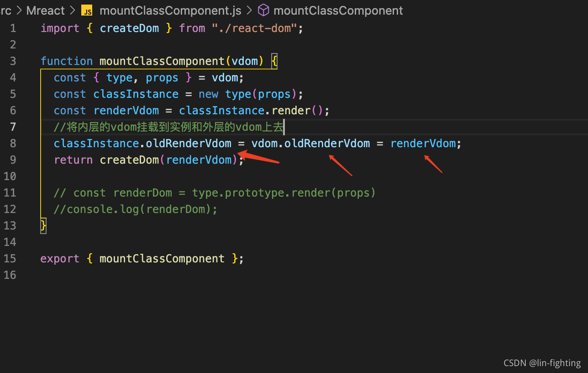Select the mountClassComponent symbol breadcrumb
Image resolution: width=588 pixels, height=373 pixels.
pos(338,10)
